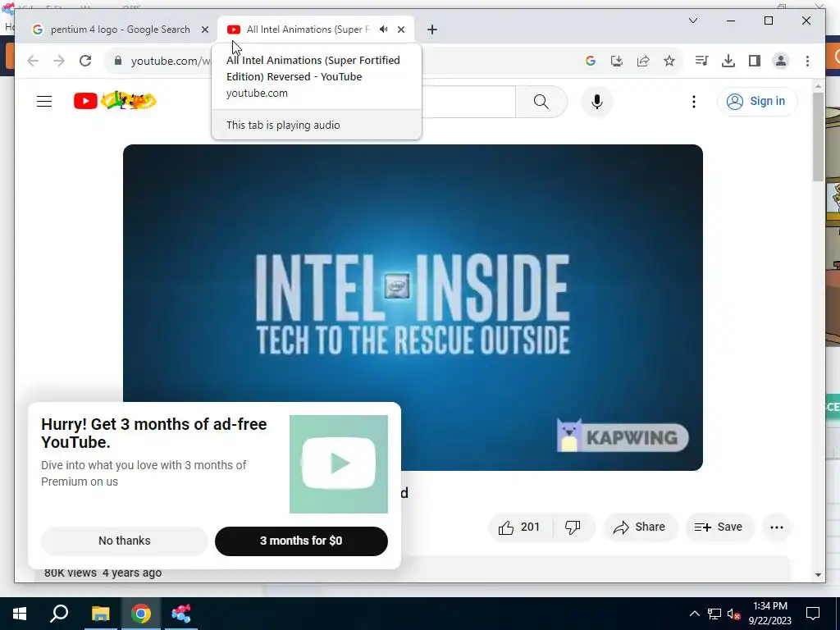Open Chrome media controls icon
Viewport: 840px width, 630px height.
pyautogui.click(x=702, y=61)
